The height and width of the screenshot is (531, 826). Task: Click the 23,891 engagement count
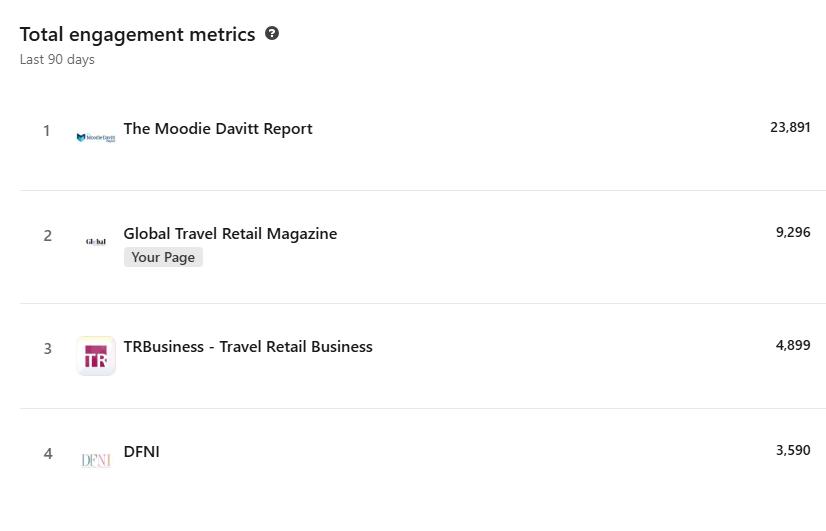(790, 127)
